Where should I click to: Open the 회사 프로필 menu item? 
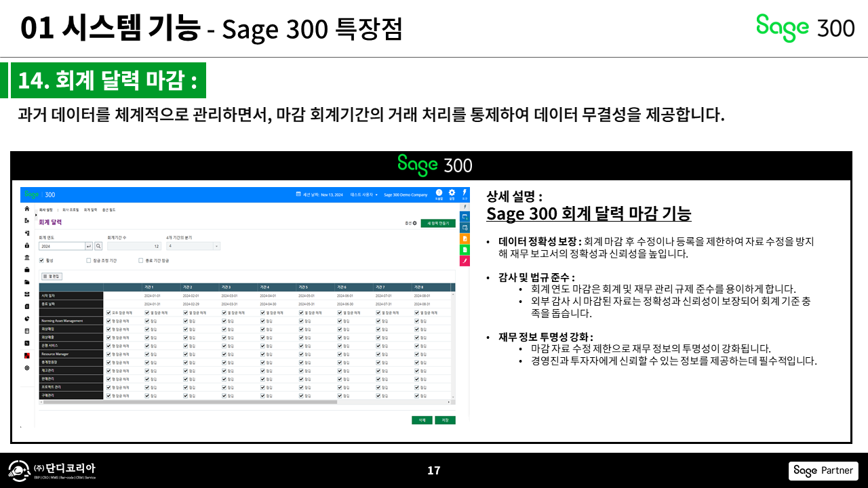coord(72,210)
